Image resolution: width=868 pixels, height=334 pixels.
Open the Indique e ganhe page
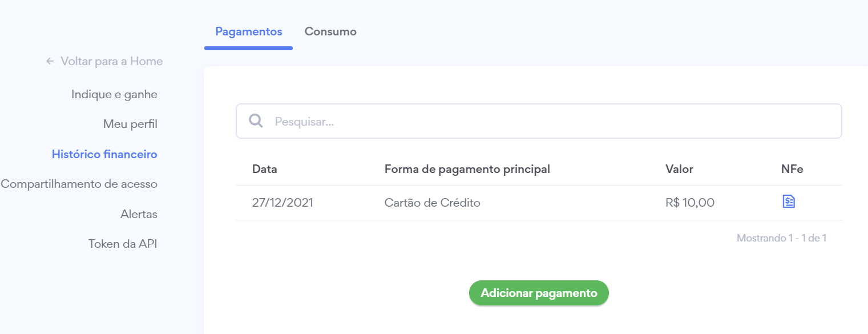point(114,94)
